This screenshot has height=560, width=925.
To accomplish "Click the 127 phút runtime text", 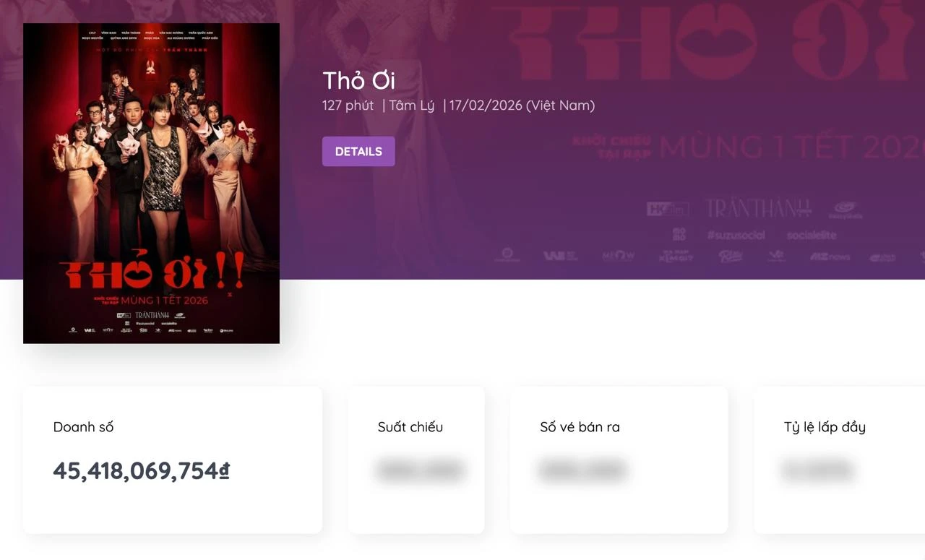I will (x=348, y=105).
